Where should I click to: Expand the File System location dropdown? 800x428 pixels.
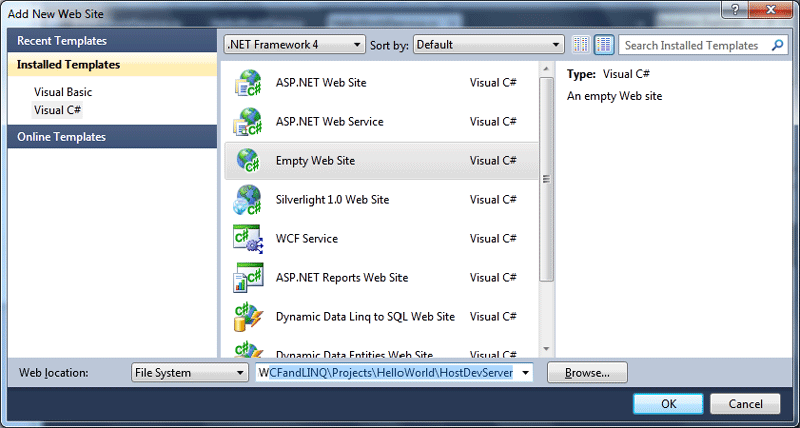coord(190,373)
